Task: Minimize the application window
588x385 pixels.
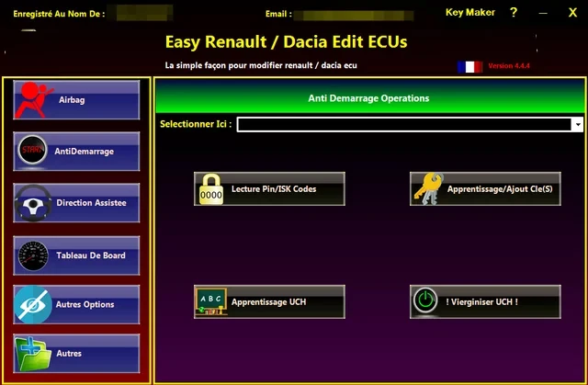Action: (543, 13)
